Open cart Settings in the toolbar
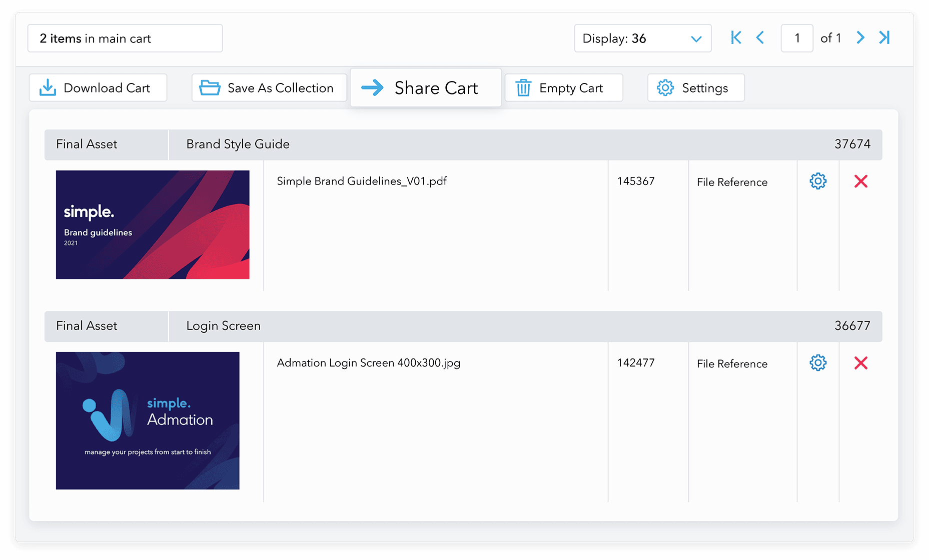The height and width of the screenshot is (560, 929). pyautogui.click(x=695, y=88)
